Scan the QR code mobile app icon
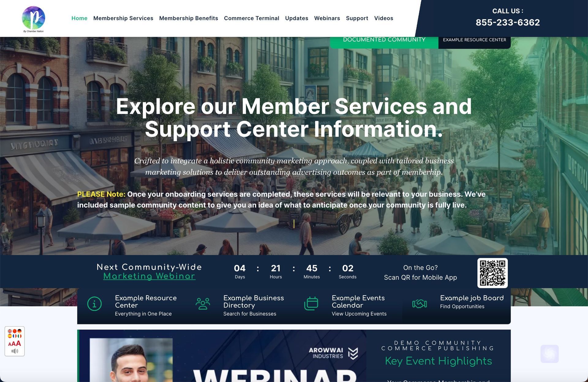Image resolution: width=588 pixels, height=382 pixels. point(492,273)
